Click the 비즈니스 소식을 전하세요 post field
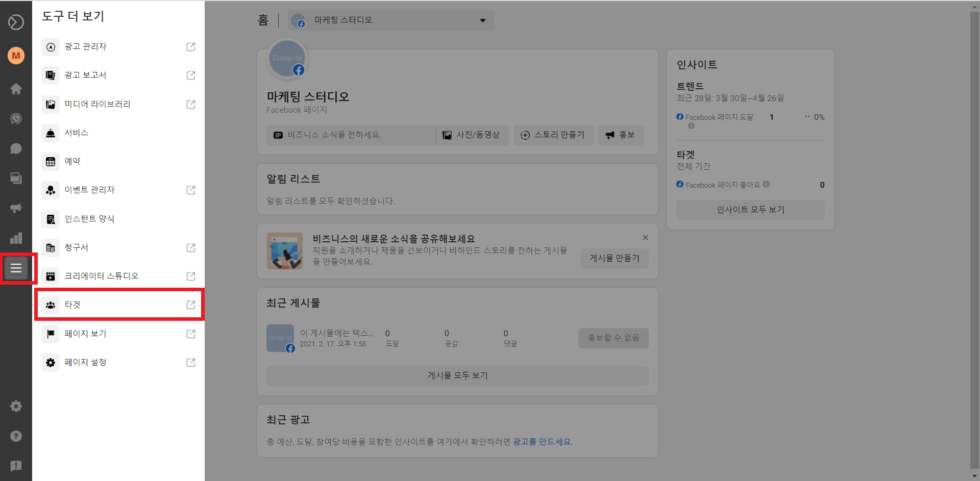The image size is (980, 481). pyautogui.click(x=351, y=135)
